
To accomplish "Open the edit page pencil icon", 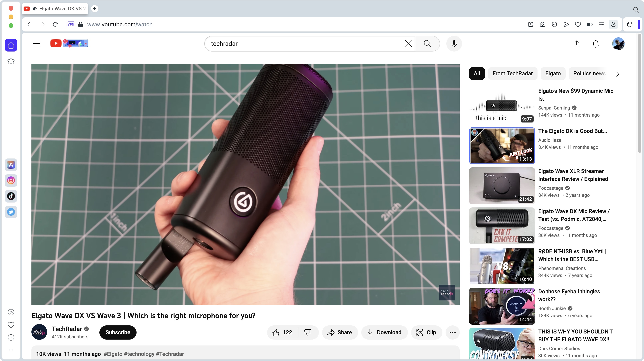I will coord(530,24).
